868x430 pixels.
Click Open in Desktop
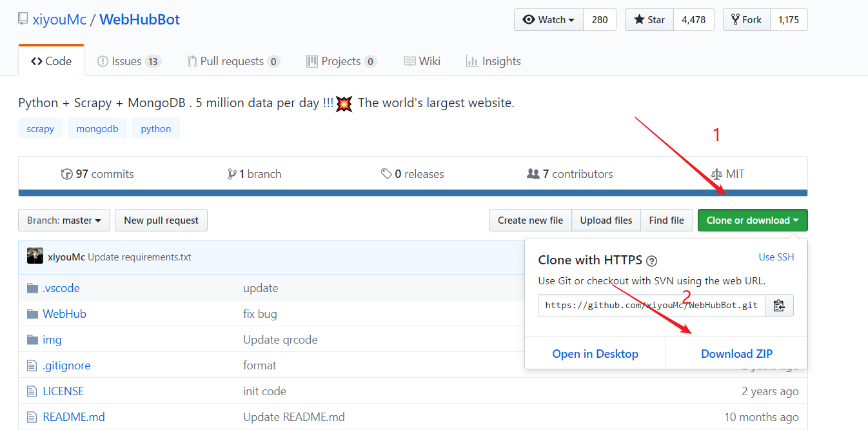595,354
